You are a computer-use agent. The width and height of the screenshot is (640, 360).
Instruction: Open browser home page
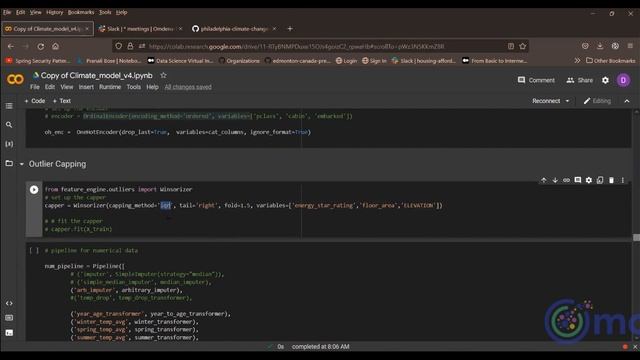56,47
